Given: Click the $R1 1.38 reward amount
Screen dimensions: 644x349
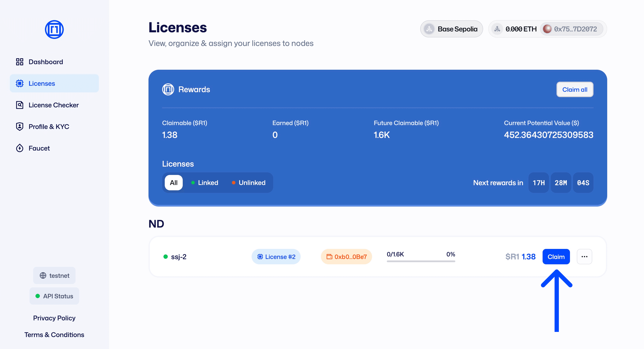Looking at the screenshot, I should [520, 257].
